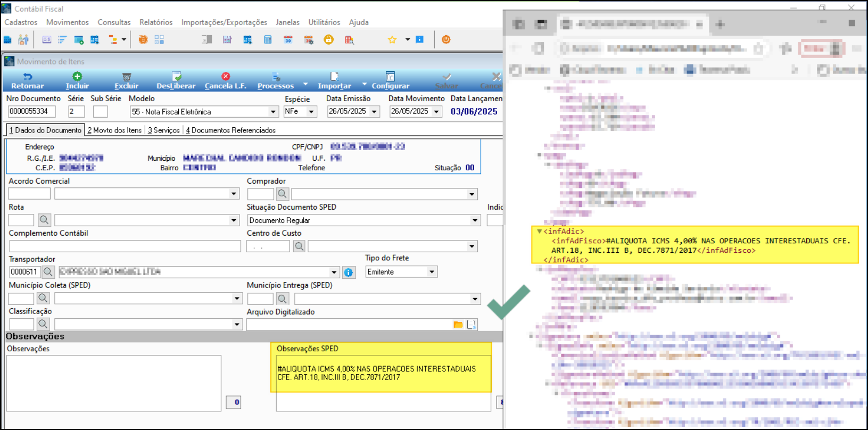Open the Modelo dropdown showing Nota Fiscal Eletrônica
868x430 pixels.
pos(273,112)
